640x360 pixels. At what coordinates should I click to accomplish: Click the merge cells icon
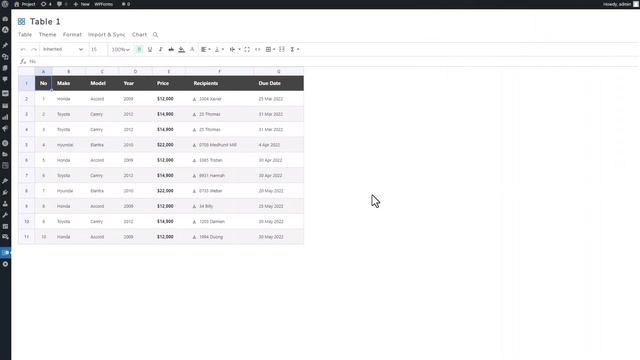click(247, 49)
